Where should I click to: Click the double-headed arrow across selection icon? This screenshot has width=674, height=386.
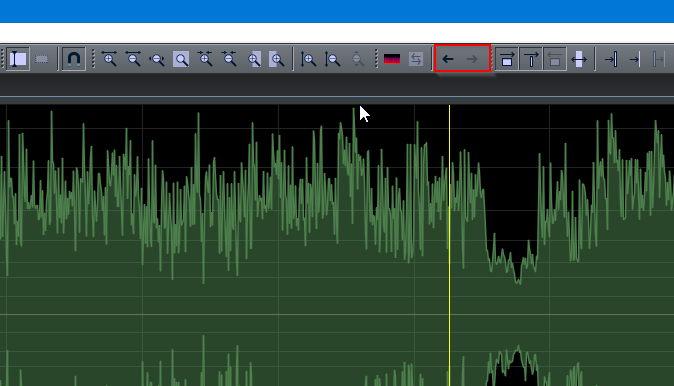(579, 59)
